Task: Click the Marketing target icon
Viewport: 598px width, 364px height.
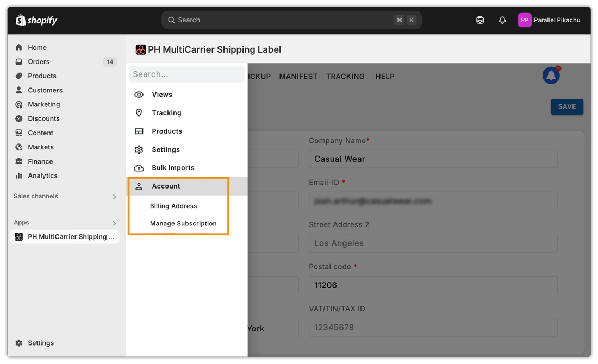Action: click(x=18, y=104)
